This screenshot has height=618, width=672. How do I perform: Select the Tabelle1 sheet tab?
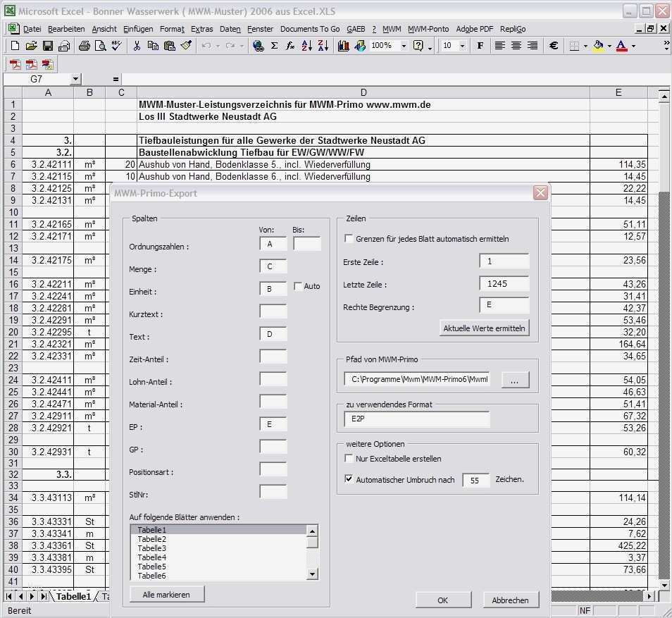pos(73,596)
